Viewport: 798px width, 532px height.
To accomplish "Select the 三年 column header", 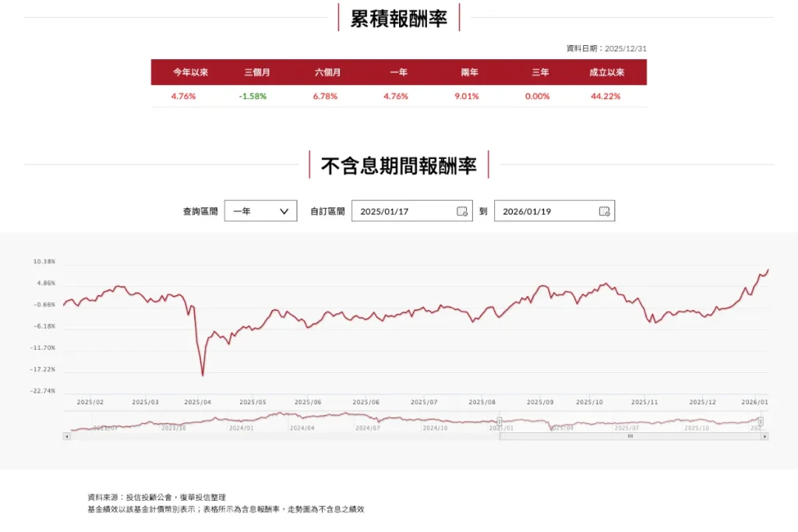I will click(540, 72).
